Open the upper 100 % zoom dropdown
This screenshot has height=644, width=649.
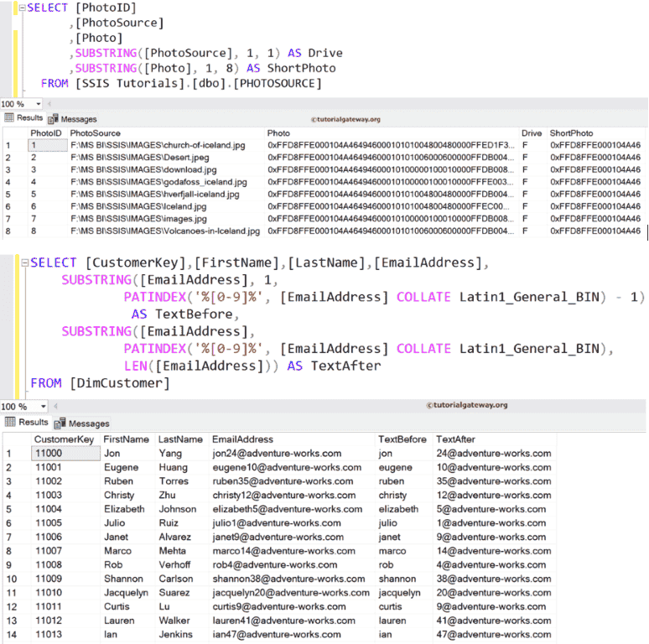coord(38,104)
